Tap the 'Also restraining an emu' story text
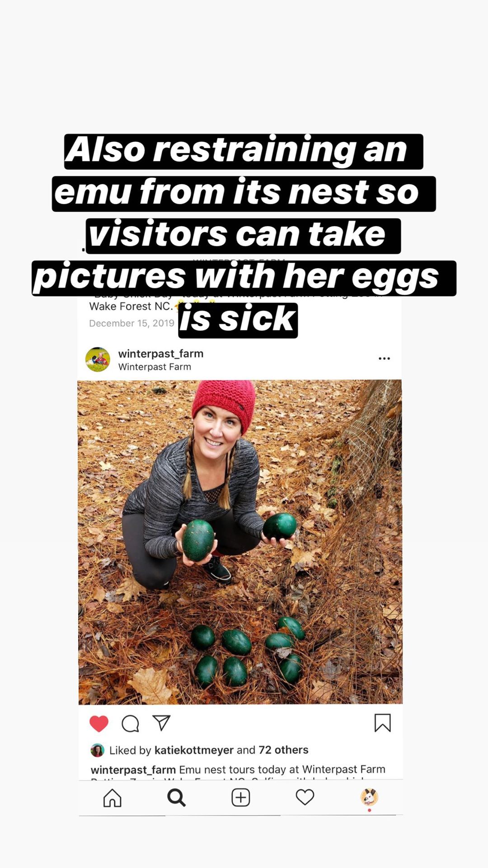Viewport: 488px width, 868px height. coord(244,236)
